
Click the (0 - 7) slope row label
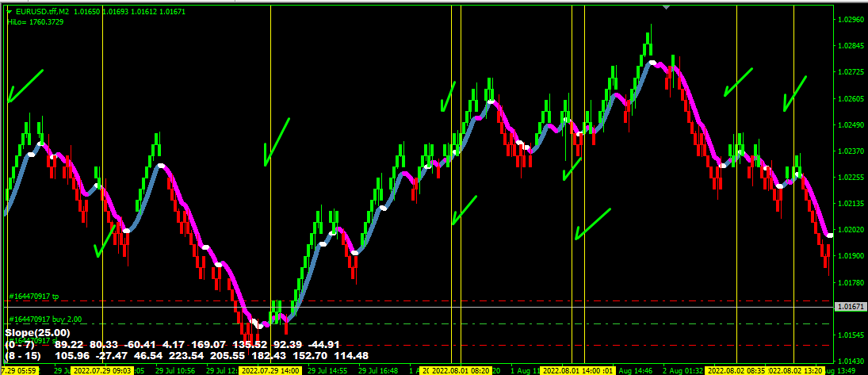click(x=19, y=345)
